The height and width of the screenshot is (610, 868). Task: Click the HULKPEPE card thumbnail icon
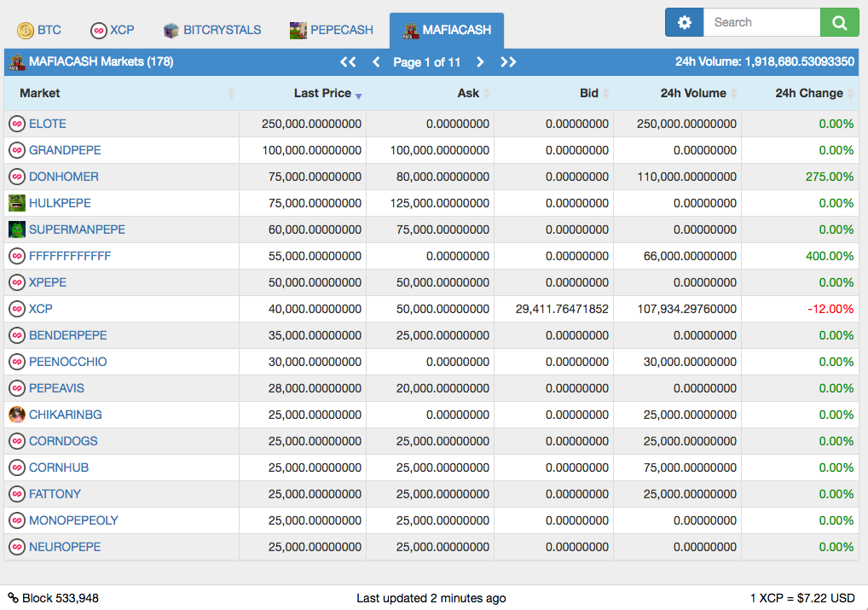[x=16, y=203]
